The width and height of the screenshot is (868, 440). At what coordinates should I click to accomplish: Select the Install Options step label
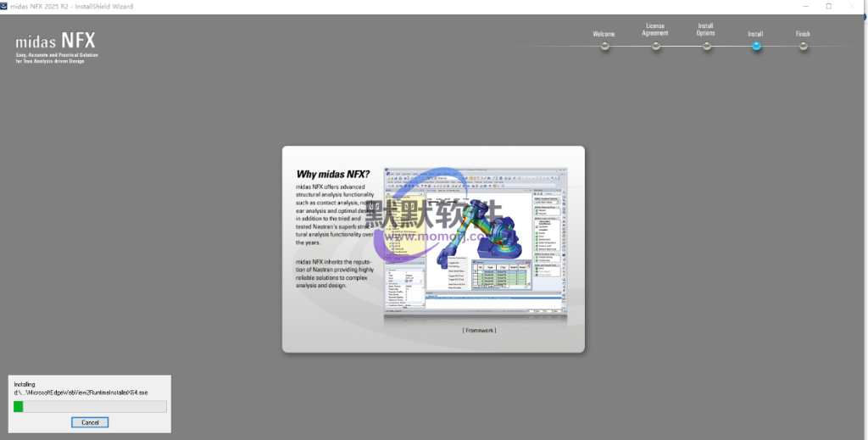pos(705,30)
